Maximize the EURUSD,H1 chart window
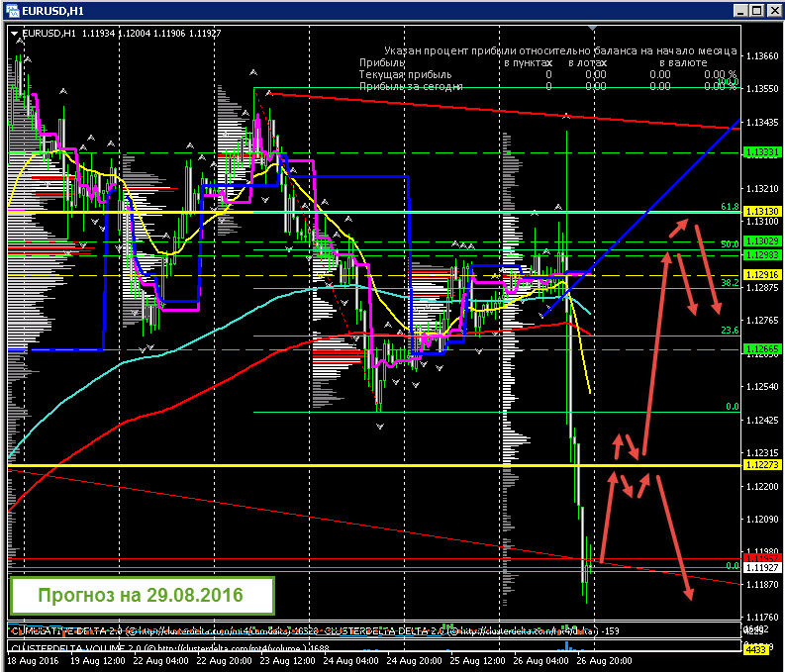Viewport: 785px width, 672px height. tap(756, 11)
